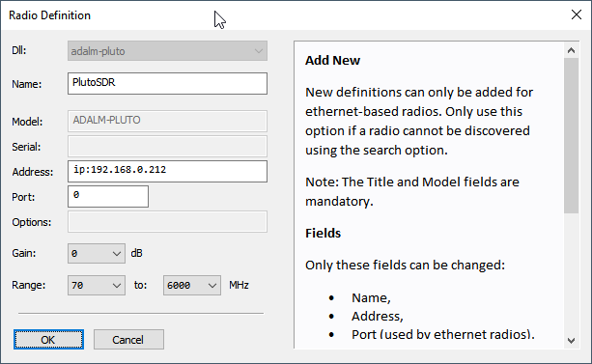Viewport: 592px width, 364px height.
Task: Click the Cancel button
Action: coord(128,340)
